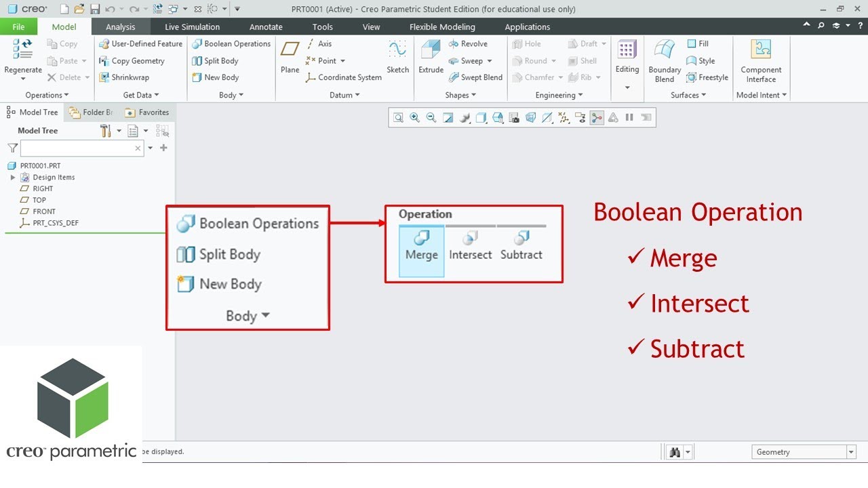The width and height of the screenshot is (868, 488).
Task: Click the New file icon in quick access toolbar
Action: 64,9
